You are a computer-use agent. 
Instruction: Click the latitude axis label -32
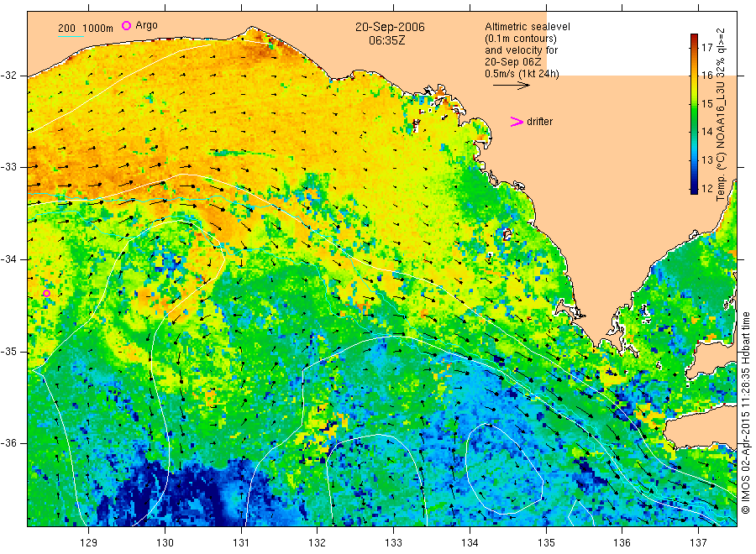[8, 76]
